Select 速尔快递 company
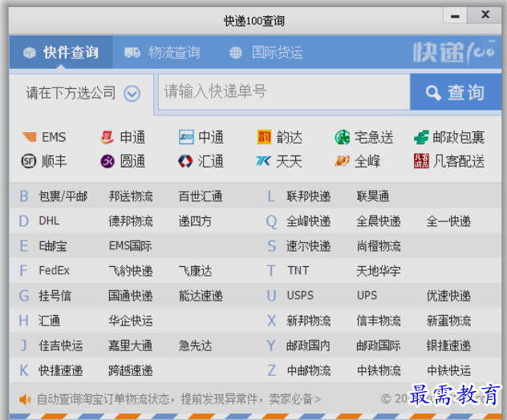The height and width of the screenshot is (420, 507). tap(309, 246)
